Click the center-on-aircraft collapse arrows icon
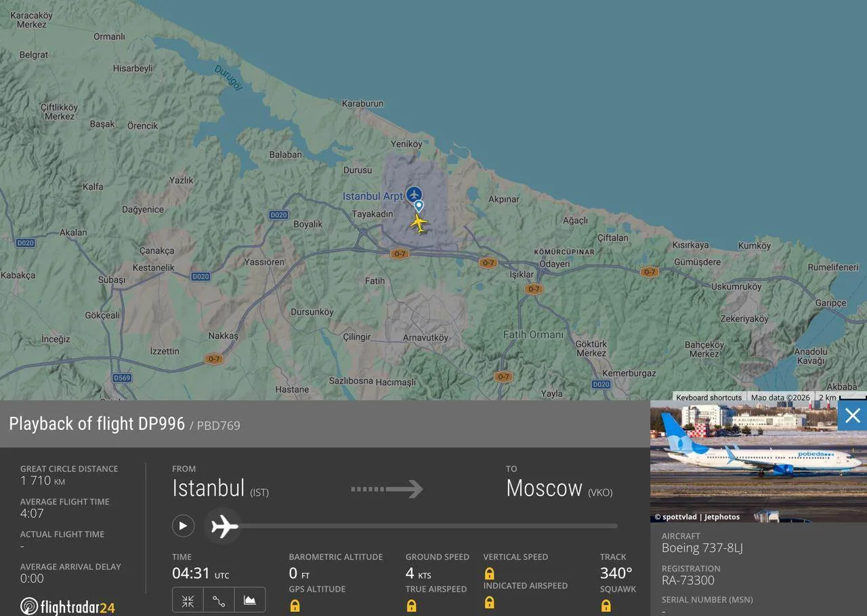 click(188, 600)
